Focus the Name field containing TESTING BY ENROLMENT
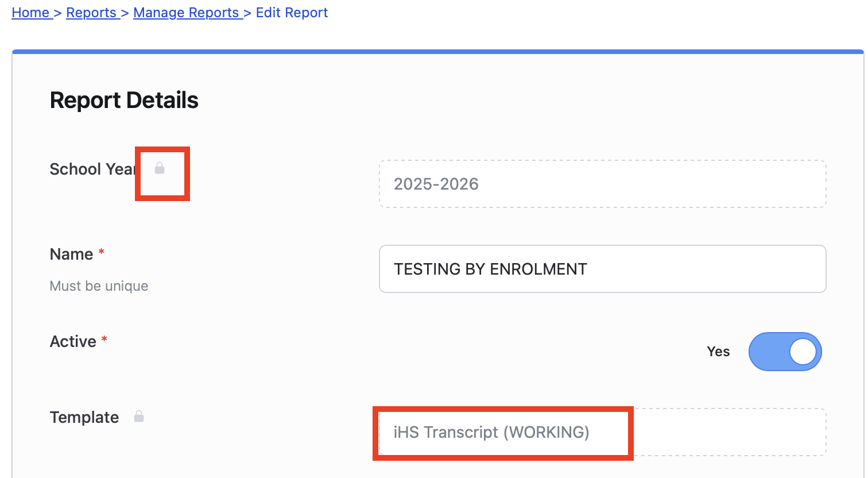The height and width of the screenshot is (478, 868). 602,269
